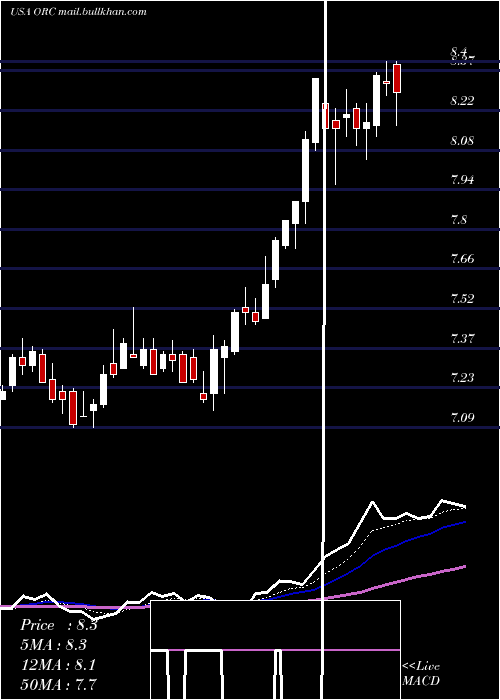
Task: Click the 7.94 price axis label
Action: [462, 180]
